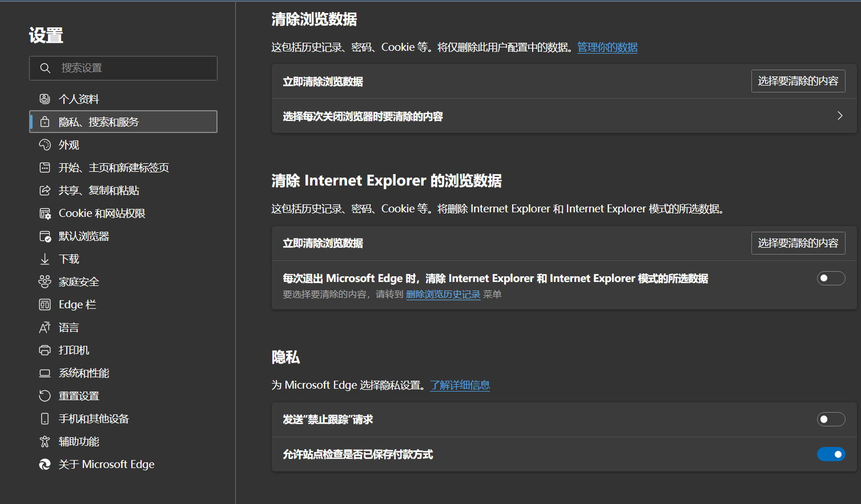Click the 个人资料 profile icon
Screen dimensions: 861x504
[x=45, y=99]
